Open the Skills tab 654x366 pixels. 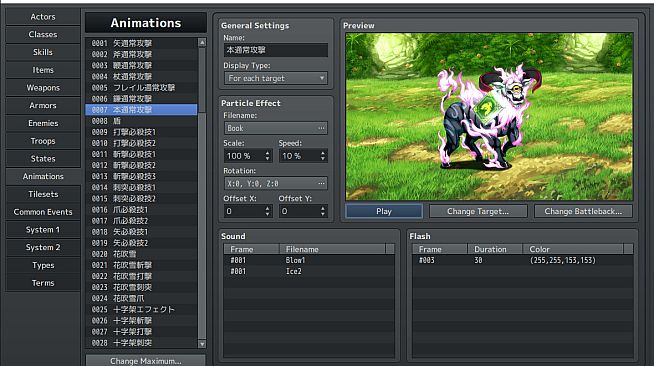(x=43, y=52)
